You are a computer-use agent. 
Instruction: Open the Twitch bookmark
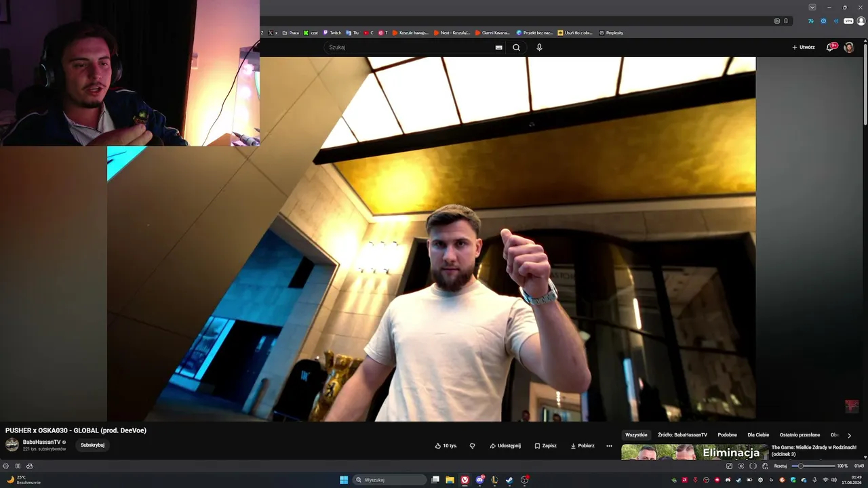point(332,33)
